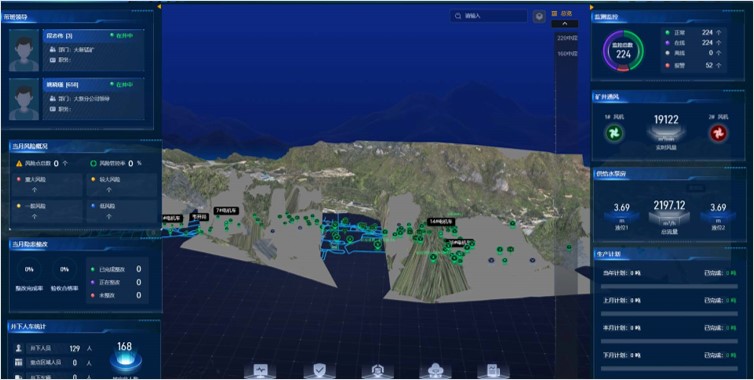Click the 整改完成率 0% ring gauge

[29, 270]
